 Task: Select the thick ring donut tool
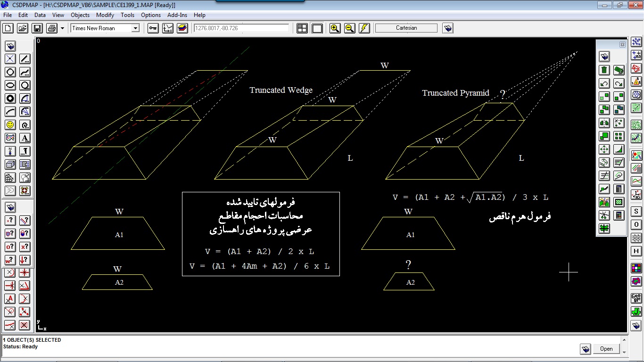(10, 99)
